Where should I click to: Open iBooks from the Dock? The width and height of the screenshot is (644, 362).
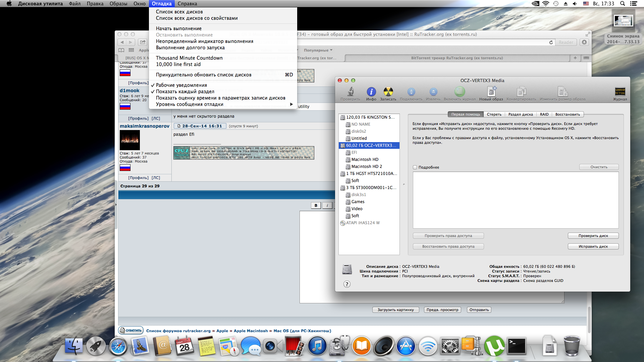(x=362, y=346)
